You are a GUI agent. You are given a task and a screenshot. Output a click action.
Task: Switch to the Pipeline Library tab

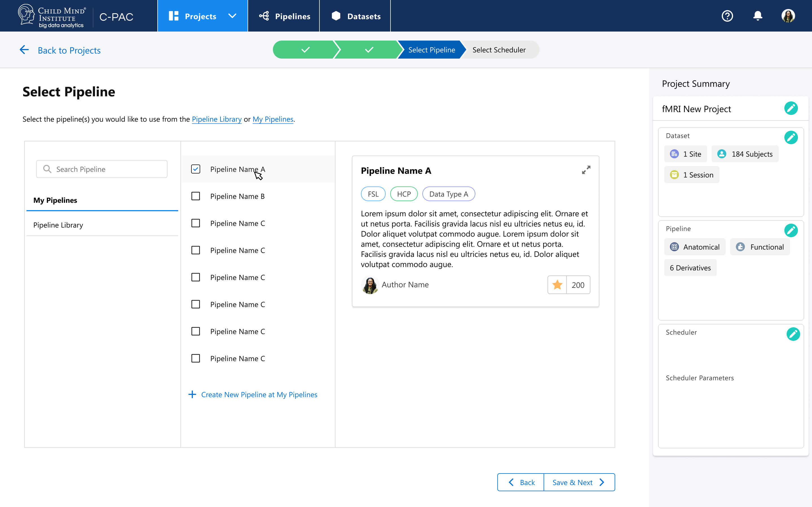pos(58,225)
